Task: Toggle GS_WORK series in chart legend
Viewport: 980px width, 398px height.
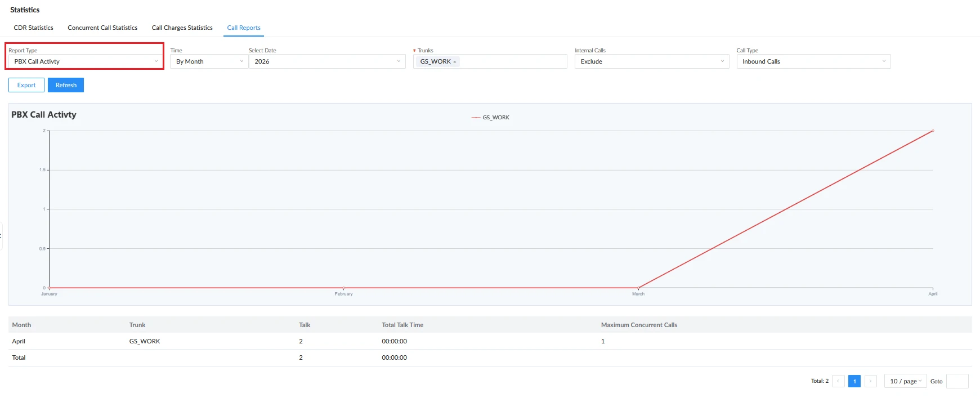Action: (x=490, y=118)
